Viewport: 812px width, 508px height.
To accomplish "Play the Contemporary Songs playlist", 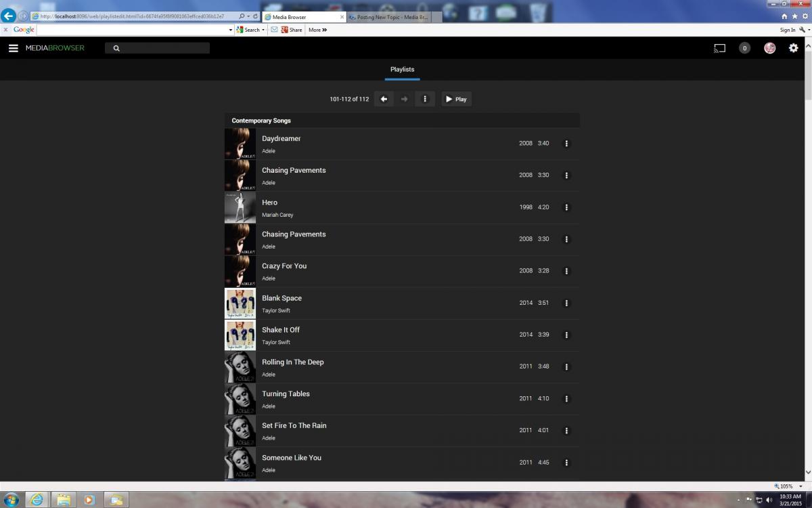I will (457, 99).
